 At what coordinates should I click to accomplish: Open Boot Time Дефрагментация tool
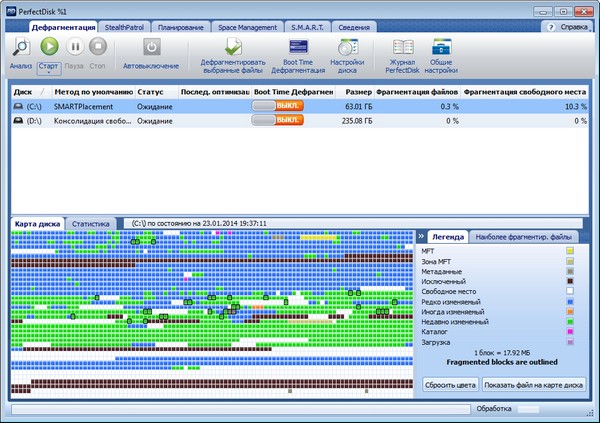298,48
